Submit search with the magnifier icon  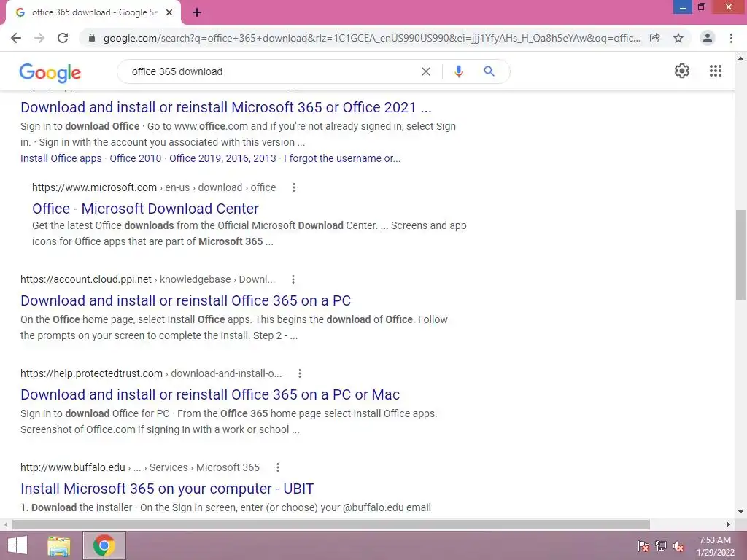489,71
